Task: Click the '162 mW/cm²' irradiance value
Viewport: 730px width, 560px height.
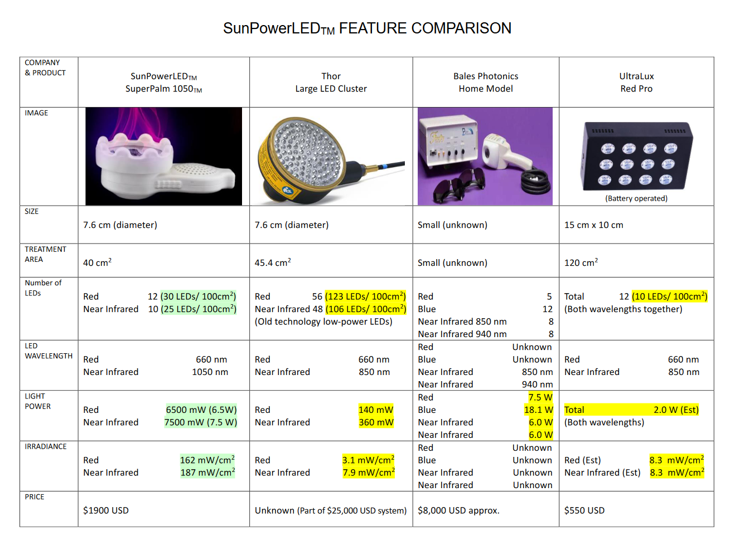Action: (x=207, y=460)
